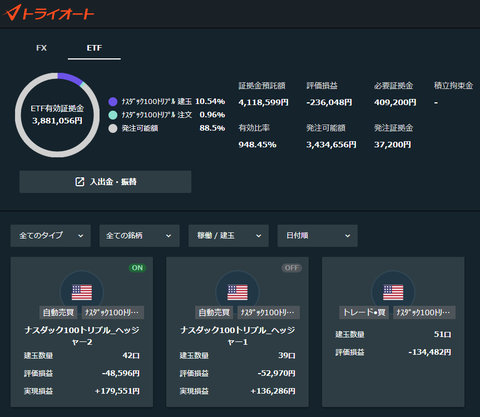This screenshot has height=417, width=480.
Task: Click the 88.5% legend percentage
Action: pos(212,128)
